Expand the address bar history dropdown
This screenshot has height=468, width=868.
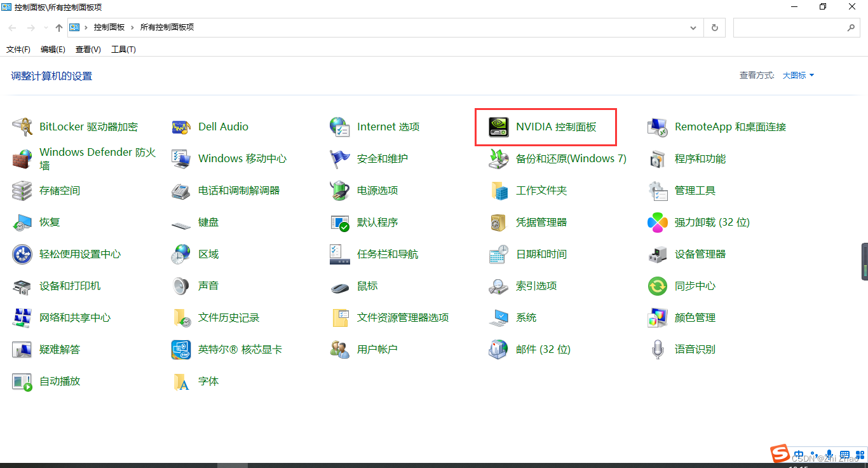pyautogui.click(x=693, y=27)
